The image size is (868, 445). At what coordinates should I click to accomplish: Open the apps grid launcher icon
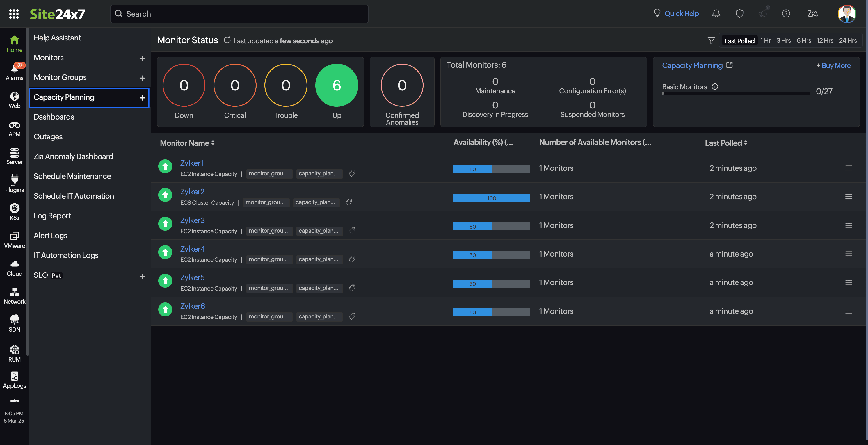(x=14, y=14)
